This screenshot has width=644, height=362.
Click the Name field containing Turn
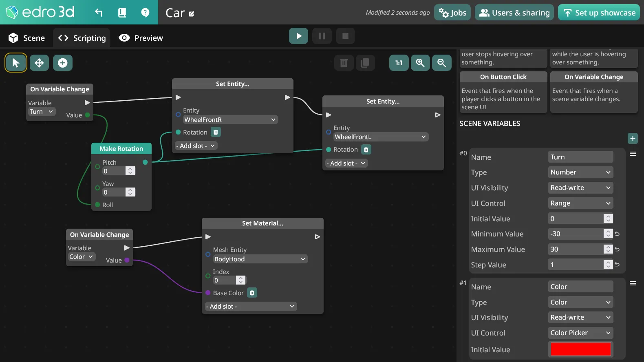point(580,157)
